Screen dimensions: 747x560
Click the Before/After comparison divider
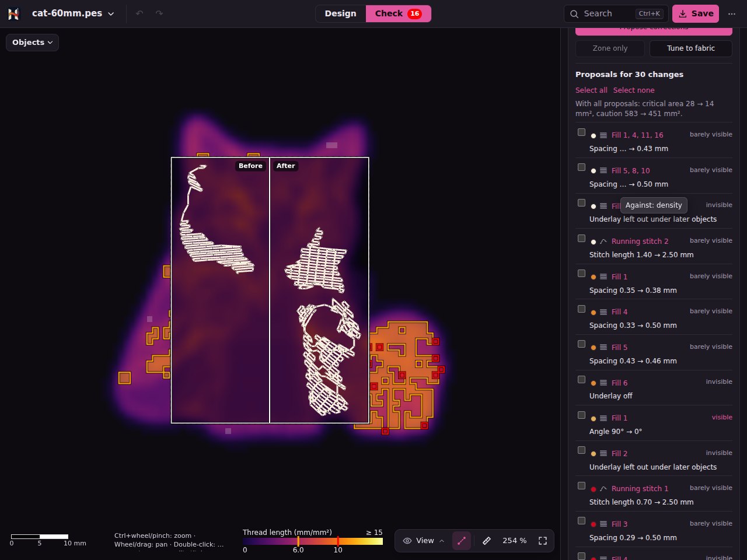(x=270, y=290)
